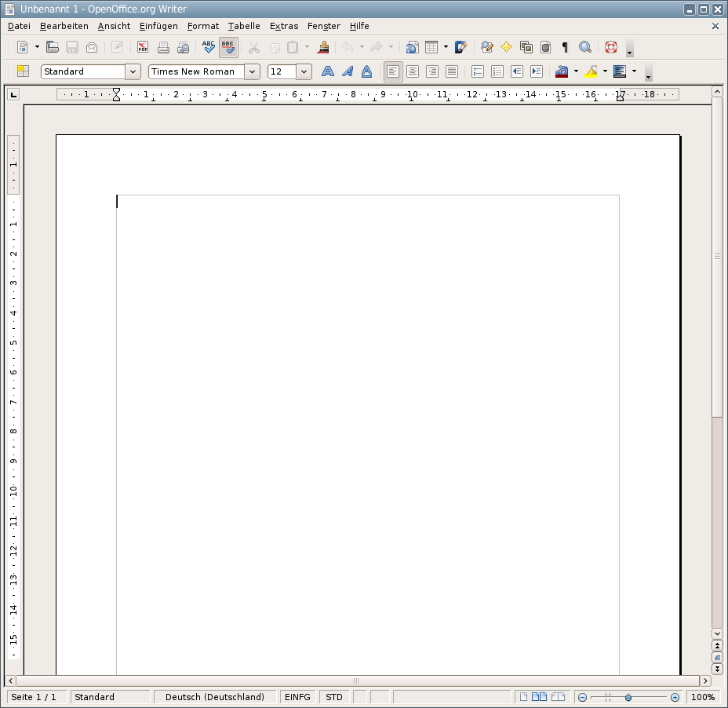Open the Einfügen menu

158,26
